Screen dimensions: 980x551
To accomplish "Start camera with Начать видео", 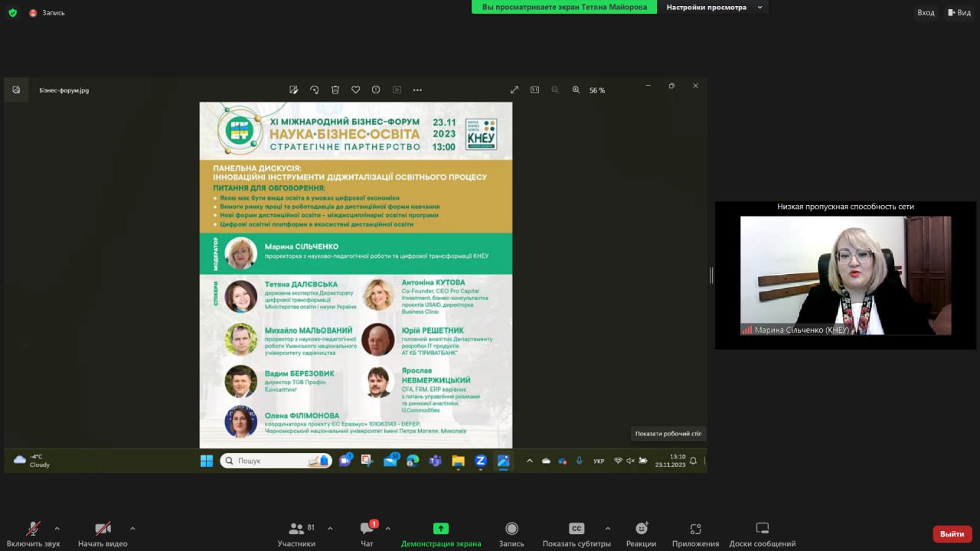I will pyautogui.click(x=103, y=534).
